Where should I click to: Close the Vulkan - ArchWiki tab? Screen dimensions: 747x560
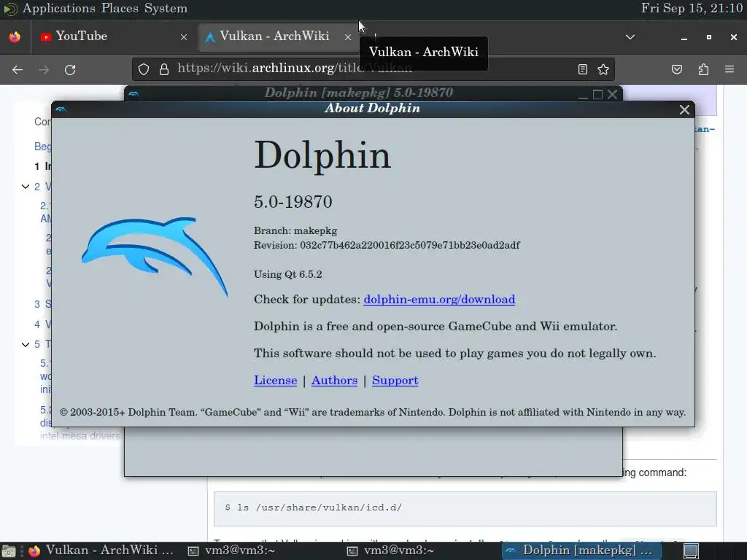point(348,36)
